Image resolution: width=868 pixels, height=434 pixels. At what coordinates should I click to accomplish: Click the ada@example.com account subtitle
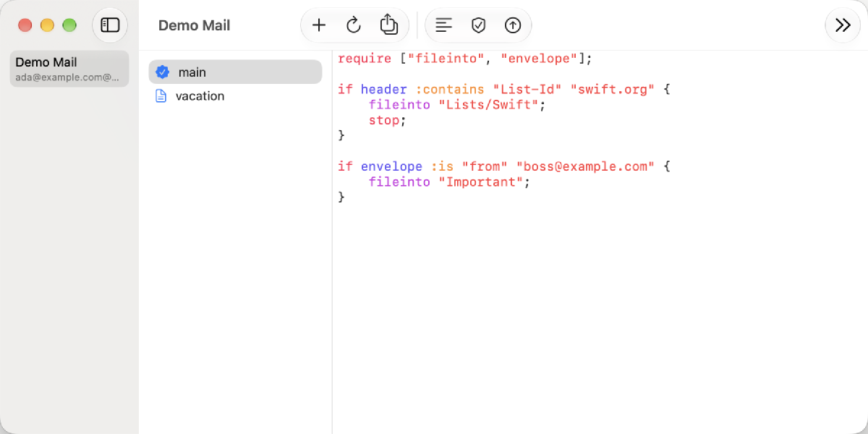coord(67,77)
